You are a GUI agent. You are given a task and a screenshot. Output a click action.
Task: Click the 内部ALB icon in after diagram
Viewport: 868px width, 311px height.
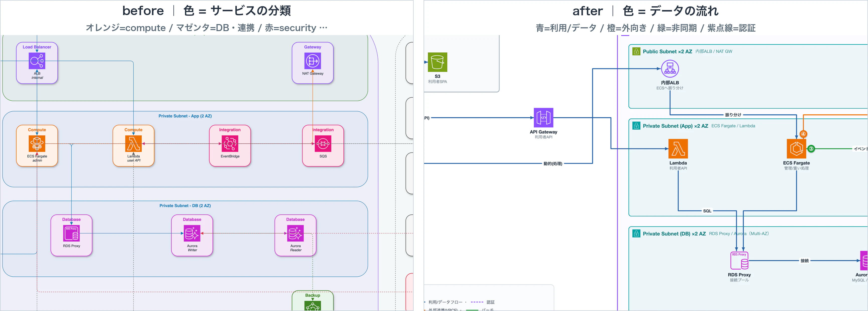pyautogui.click(x=670, y=69)
